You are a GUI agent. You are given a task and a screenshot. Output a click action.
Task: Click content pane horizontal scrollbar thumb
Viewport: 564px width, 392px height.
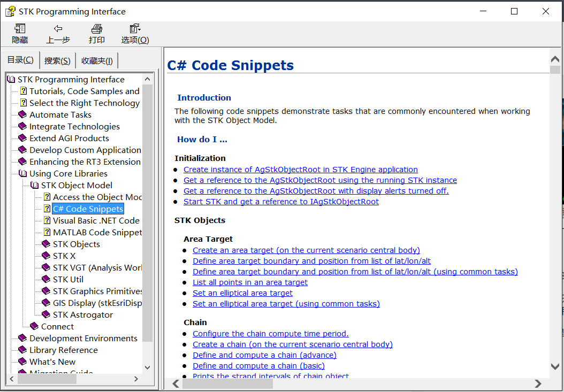click(227, 383)
